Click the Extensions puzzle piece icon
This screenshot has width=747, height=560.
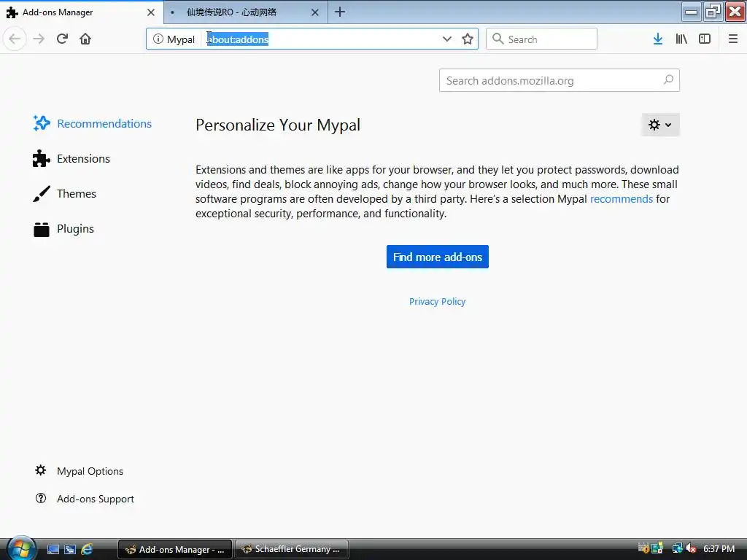[x=42, y=158]
